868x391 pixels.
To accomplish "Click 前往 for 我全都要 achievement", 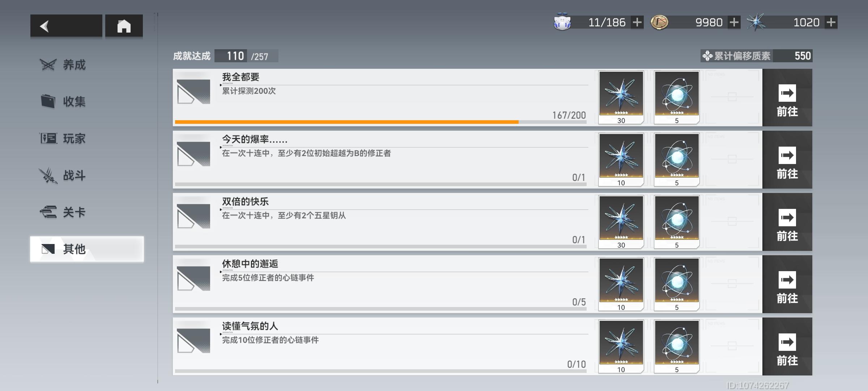I will click(787, 98).
